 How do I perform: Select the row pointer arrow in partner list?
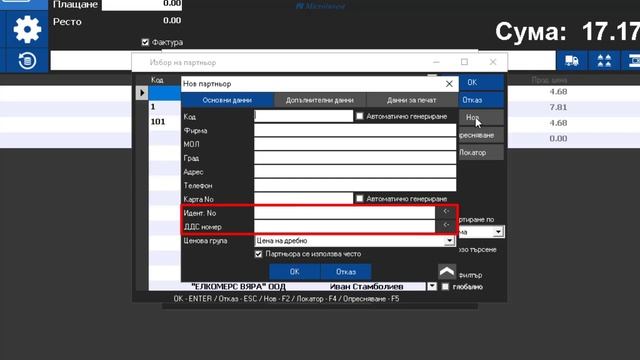(x=142, y=93)
